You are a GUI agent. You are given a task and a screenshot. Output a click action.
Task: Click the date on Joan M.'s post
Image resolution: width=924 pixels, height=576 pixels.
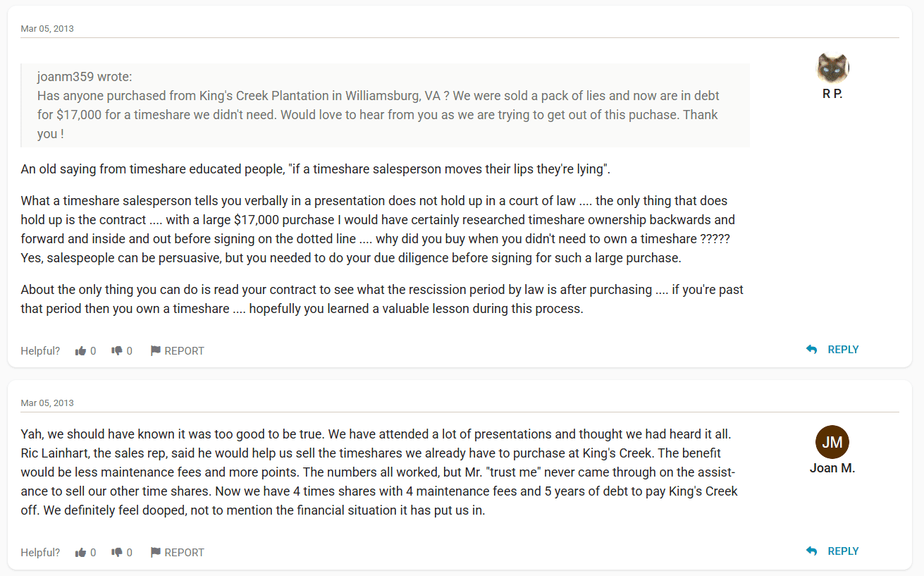point(47,403)
